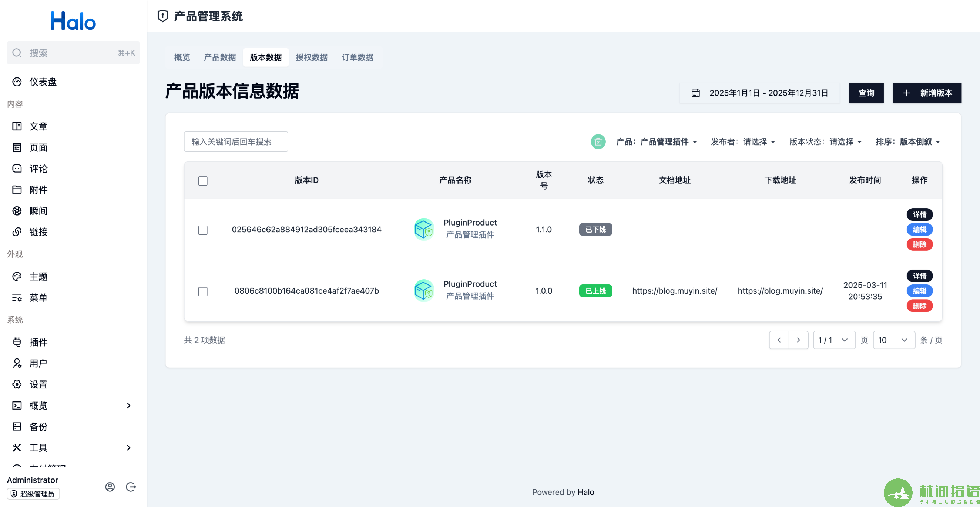Click the logout icon at sidebar bottom
The image size is (980, 507).
pyautogui.click(x=131, y=487)
